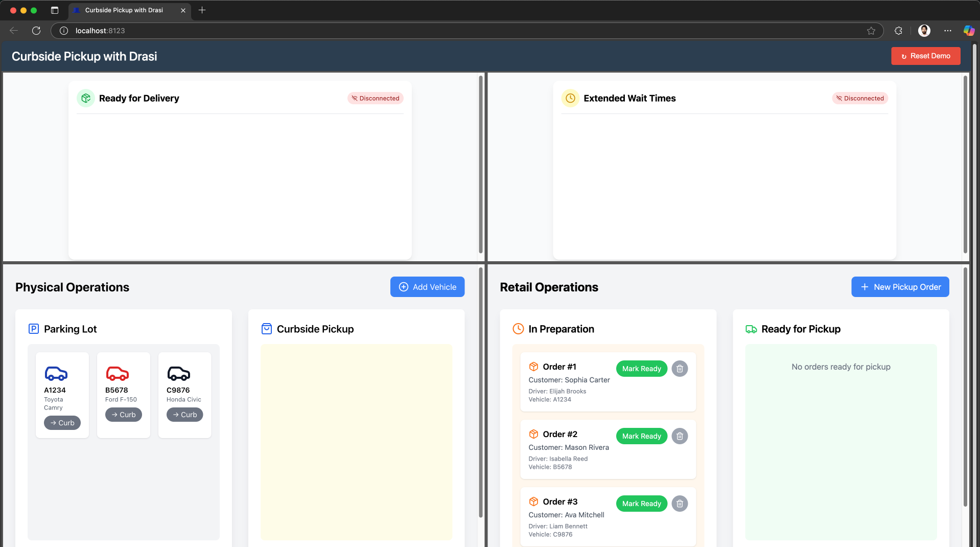Click the Parking Lot panel icon
This screenshot has height=547, width=980.
pyautogui.click(x=33, y=329)
